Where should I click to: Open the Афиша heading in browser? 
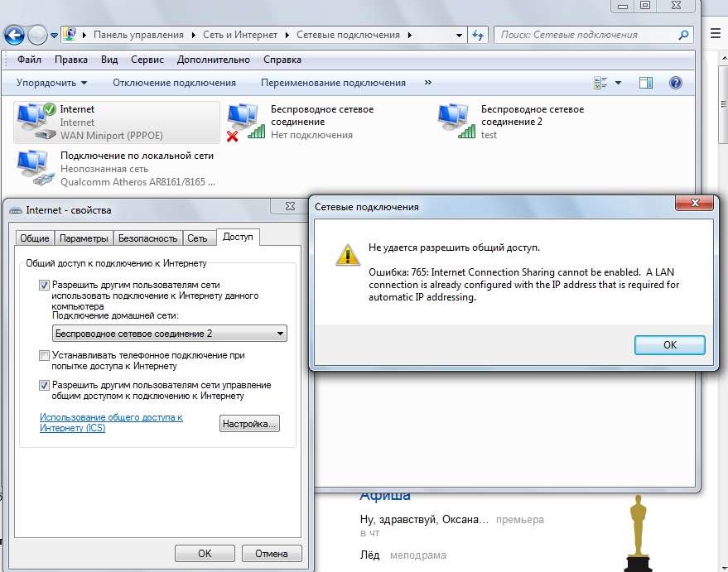point(385,496)
